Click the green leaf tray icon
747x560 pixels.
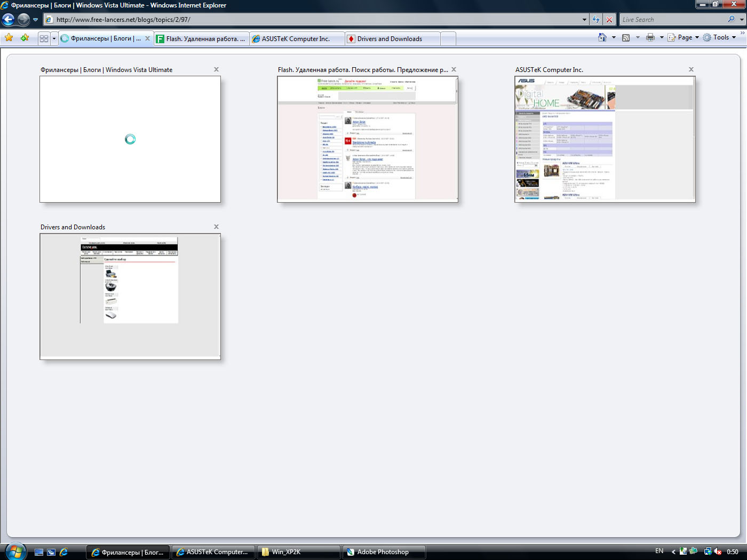694,551
